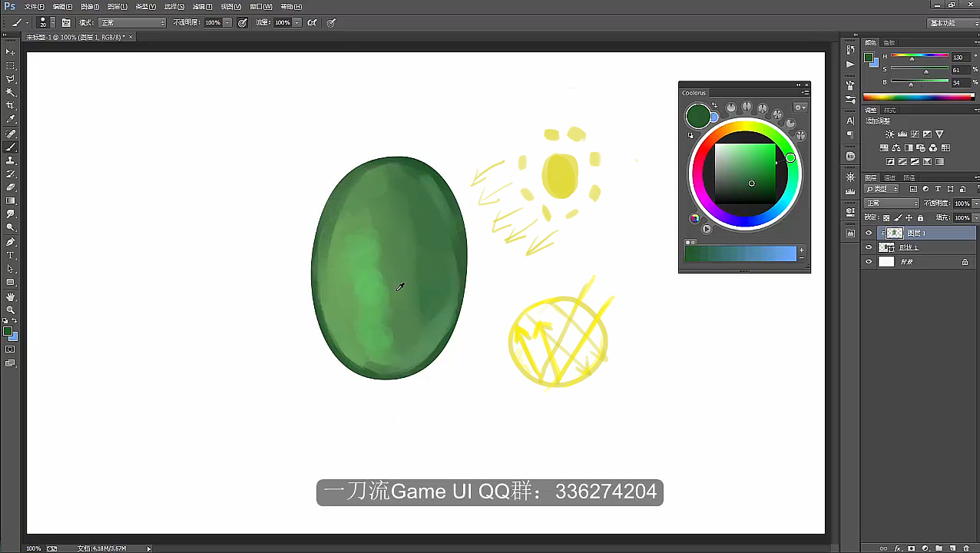Click the Coolorus play button
Screen dimensions: 980x553
[x=707, y=229]
